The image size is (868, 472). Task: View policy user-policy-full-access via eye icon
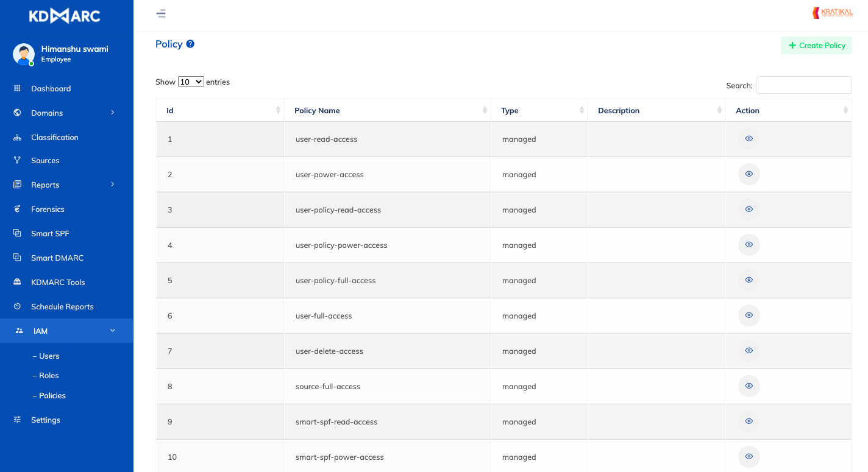[749, 280]
